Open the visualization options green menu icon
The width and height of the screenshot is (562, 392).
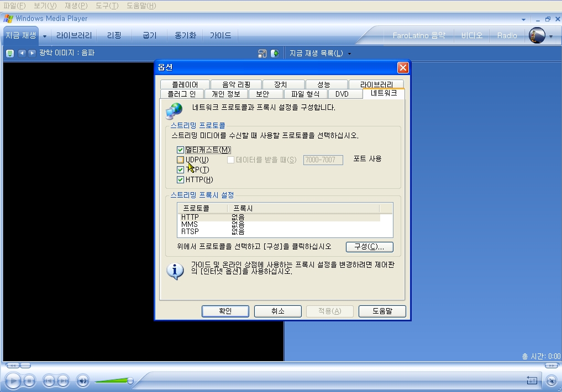point(10,54)
